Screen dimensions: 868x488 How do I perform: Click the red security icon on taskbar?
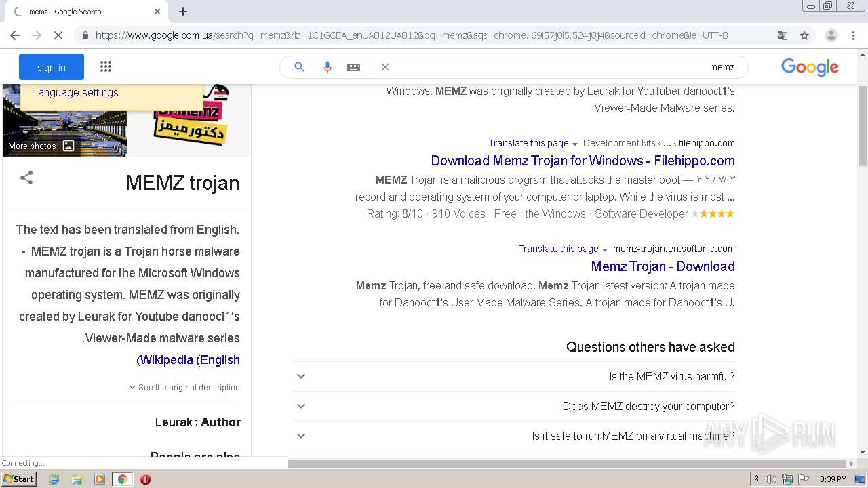point(145,479)
